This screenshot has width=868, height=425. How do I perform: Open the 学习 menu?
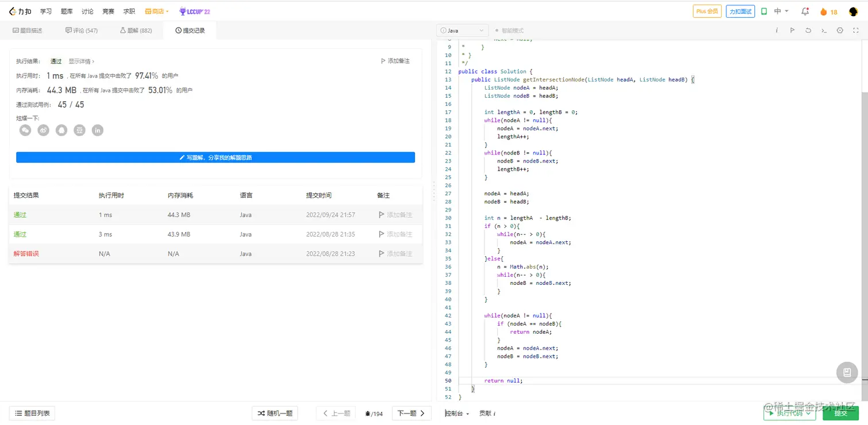46,11
